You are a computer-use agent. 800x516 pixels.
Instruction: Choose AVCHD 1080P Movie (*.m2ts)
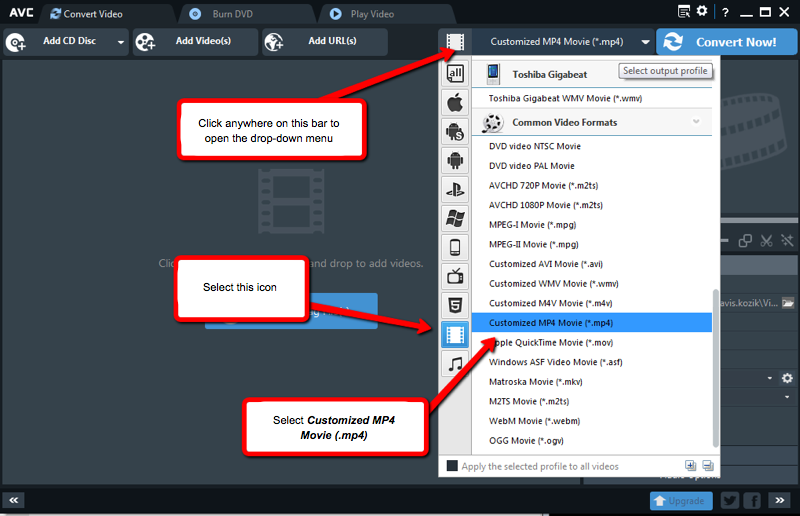pyautogui.click(x=592, y=205)
